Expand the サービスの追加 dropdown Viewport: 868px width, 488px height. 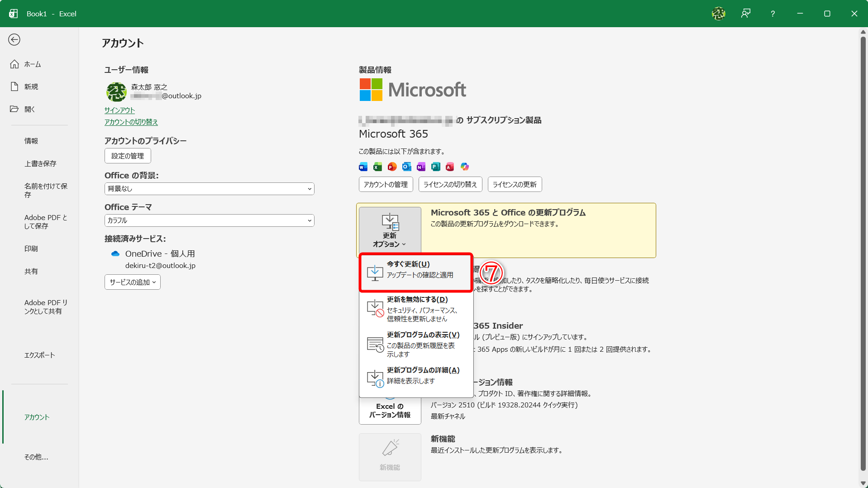(x=132, y=282)
